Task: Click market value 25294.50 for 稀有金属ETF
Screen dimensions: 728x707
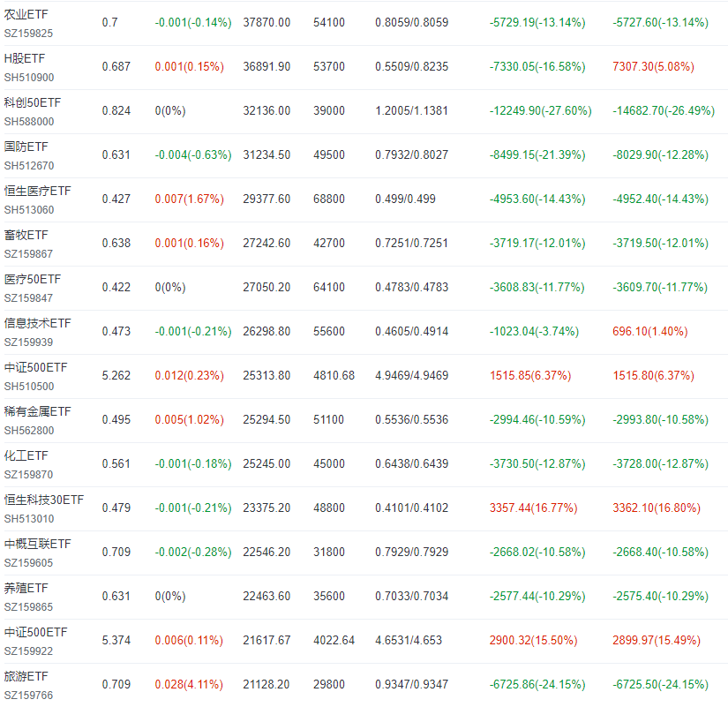Action: (266, 419)
